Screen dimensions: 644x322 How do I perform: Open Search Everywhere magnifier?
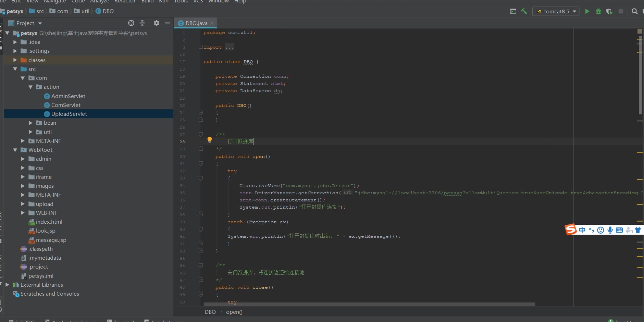pyautogui.click(x=634, y=11)
